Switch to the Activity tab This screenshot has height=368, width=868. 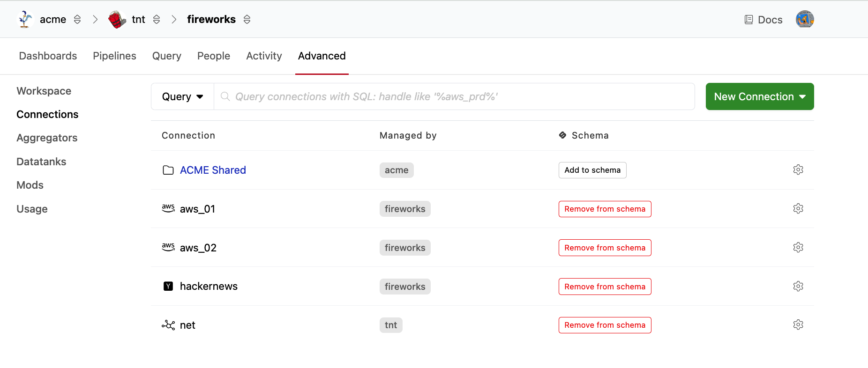tap(264, 56)
